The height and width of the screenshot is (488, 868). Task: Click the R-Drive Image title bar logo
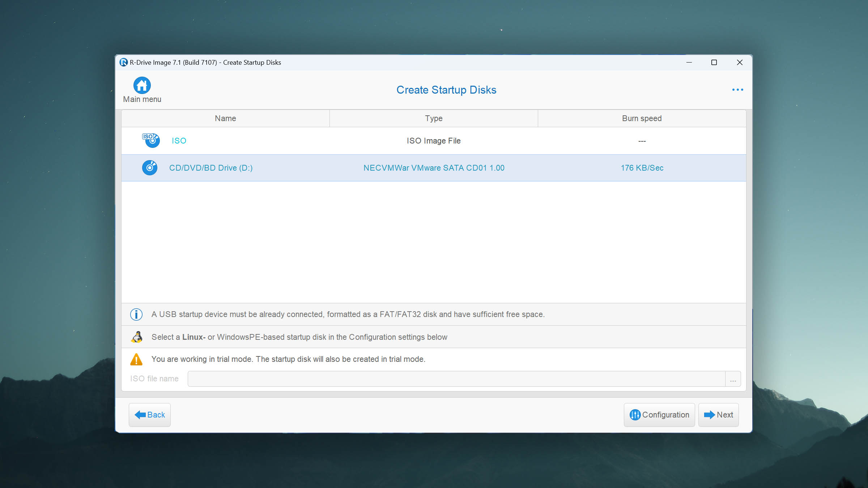pyautogui.click(x=124, y=63)
